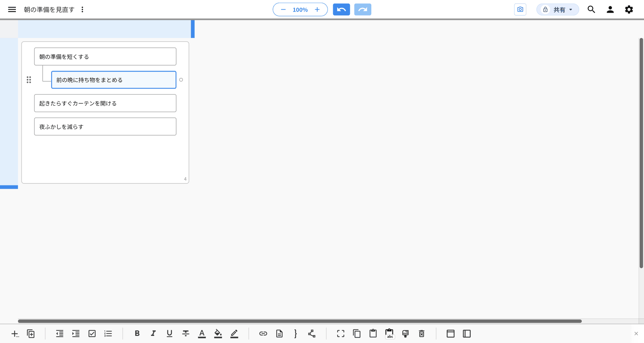
Task: Toggle bold formatting
Action: coord(137,333)
